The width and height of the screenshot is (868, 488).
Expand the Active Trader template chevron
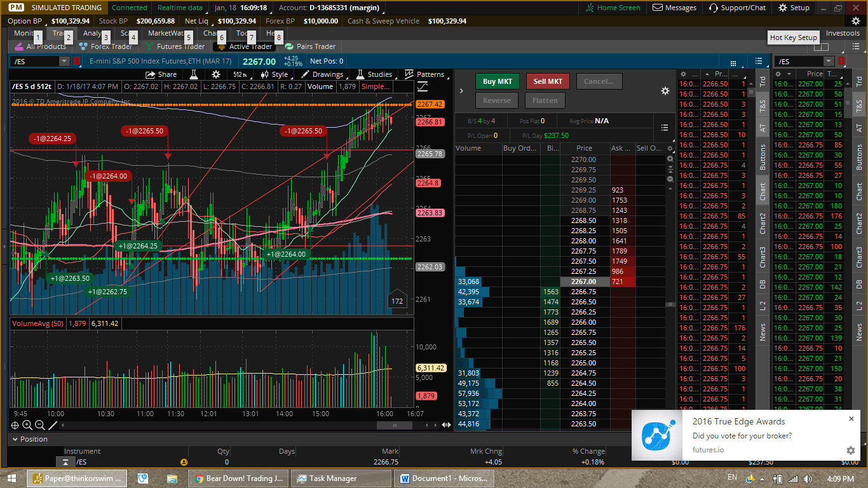461,91
